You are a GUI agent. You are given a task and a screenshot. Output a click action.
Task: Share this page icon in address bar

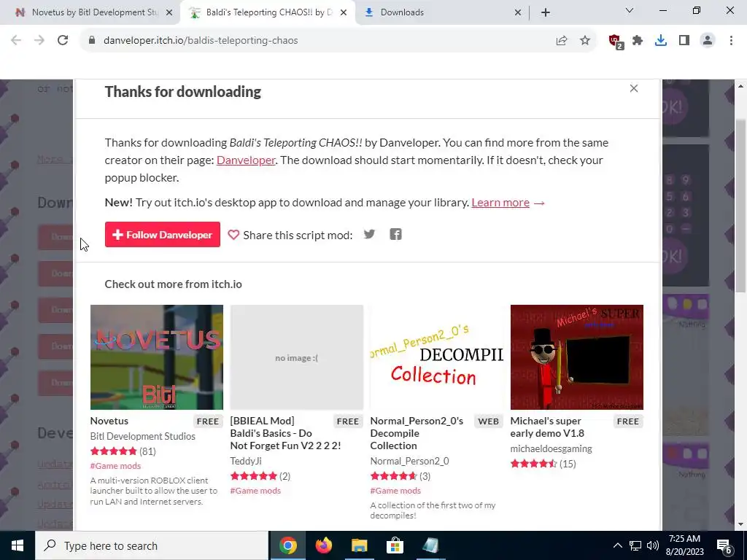pos(562,41)
